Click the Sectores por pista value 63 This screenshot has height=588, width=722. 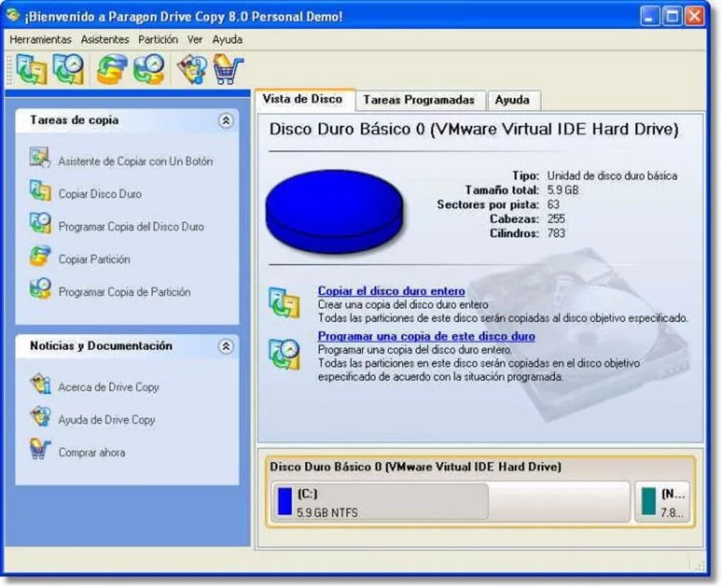click(x=554, y=204)
